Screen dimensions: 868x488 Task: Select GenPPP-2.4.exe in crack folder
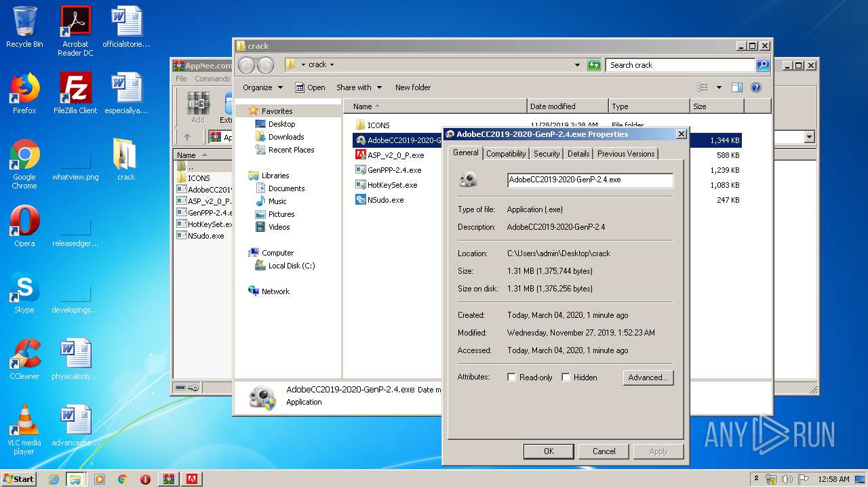(x=394, y=169)
